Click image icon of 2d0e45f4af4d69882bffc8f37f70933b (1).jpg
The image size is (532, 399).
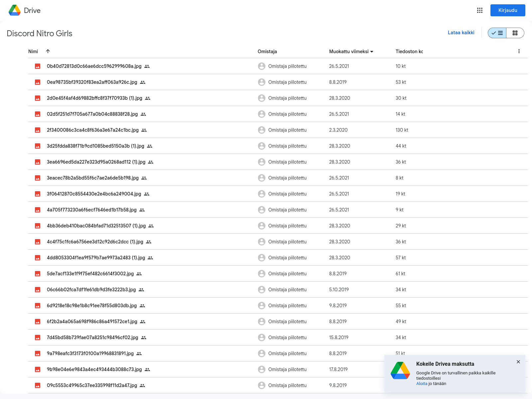(38, 98)
